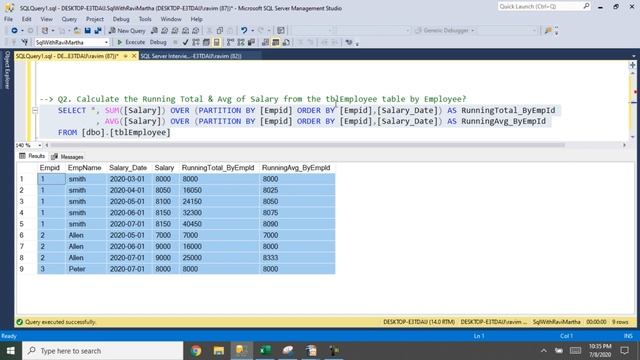Save the query with the Save icon
The image size is (640, 360).
[x=87, y=31]
